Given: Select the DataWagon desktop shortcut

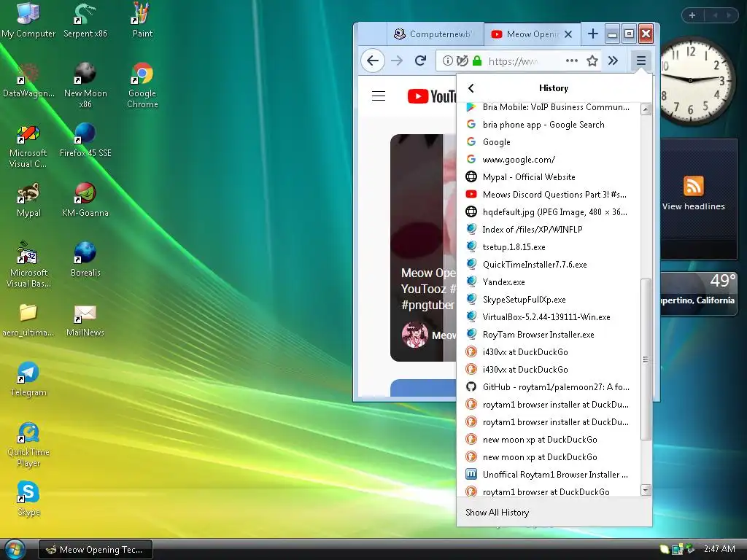Looking at the screenshot, I should pos(28,80).
